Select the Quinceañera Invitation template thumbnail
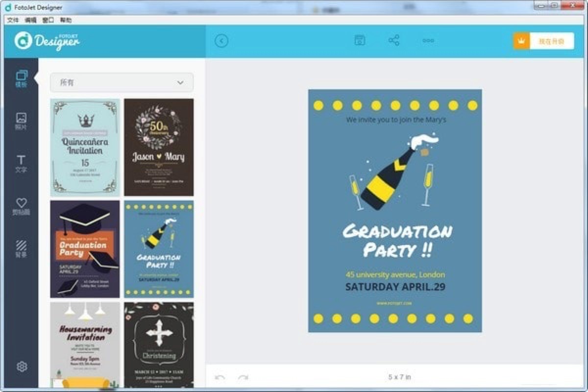The image size is (588, 392). 84,147
